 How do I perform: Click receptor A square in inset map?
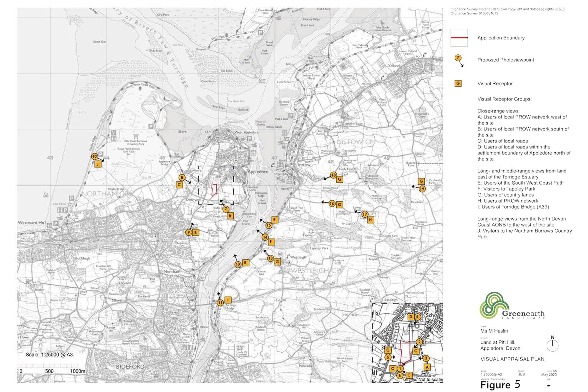[427, 367]
